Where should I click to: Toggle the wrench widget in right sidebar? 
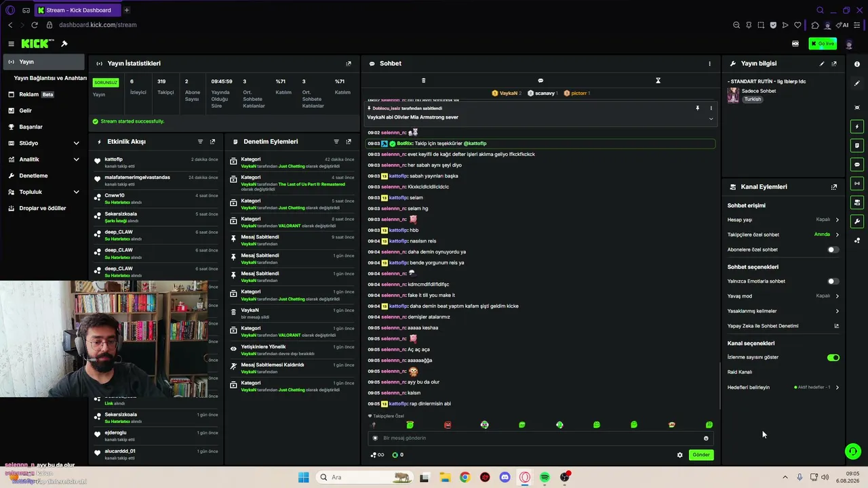tap(857, 221)
